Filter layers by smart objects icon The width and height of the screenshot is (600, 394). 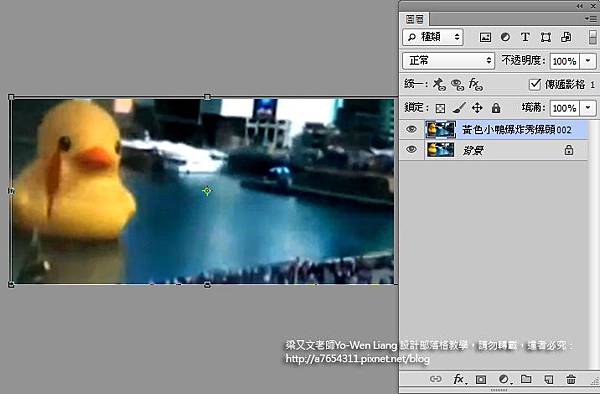click(566, 37)
